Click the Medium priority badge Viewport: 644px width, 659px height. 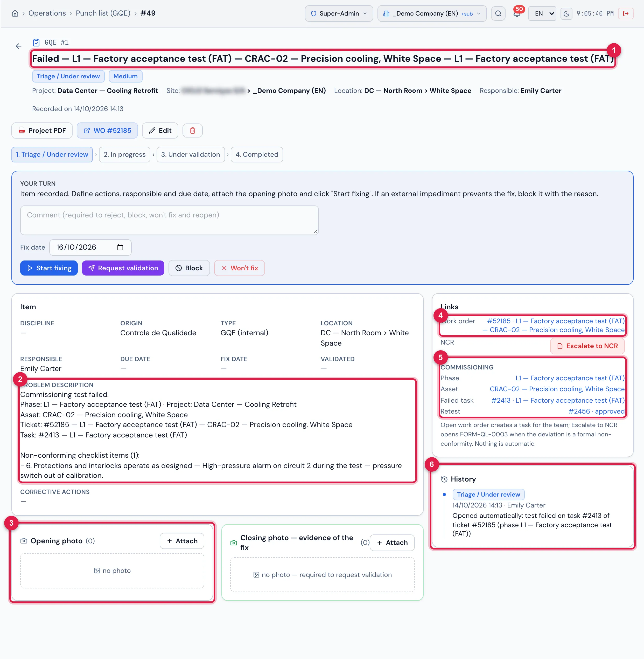click(x=125, y=77)
